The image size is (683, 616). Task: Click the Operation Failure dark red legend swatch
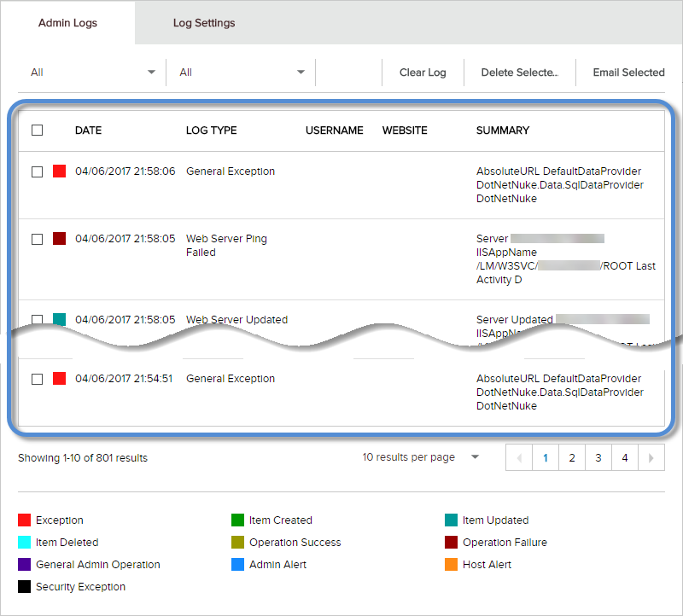[452, 542]
